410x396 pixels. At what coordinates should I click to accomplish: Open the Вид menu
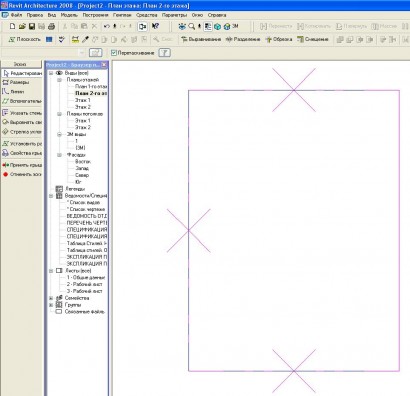click(52, 15)
